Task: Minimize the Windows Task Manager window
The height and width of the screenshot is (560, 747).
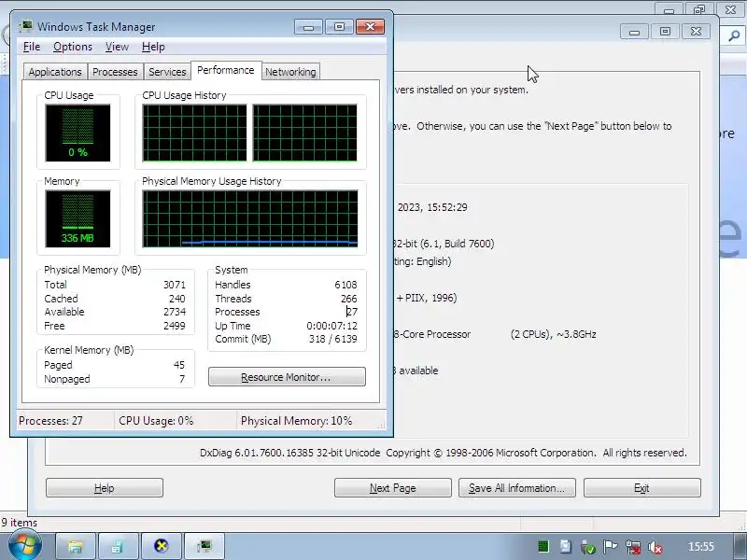Action: (x=308, y=27)
